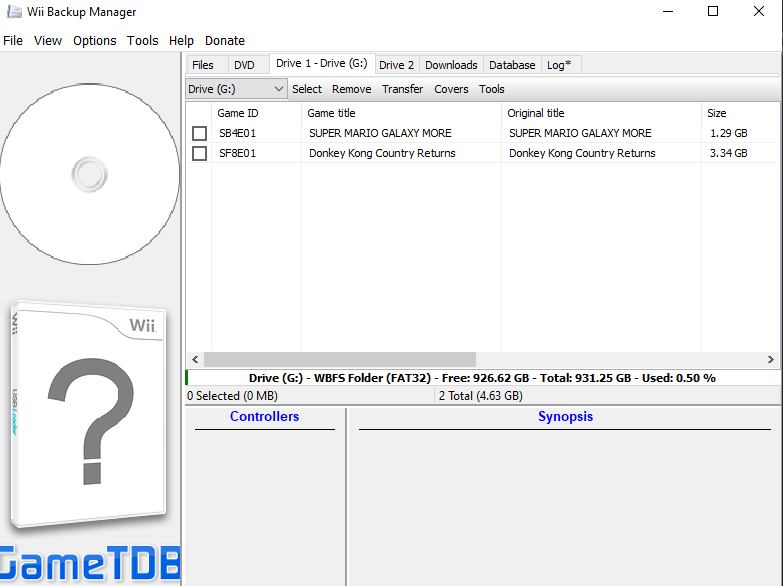783x586 pixels.
Task: Click the horizontal scrollbar thumb
Action: point(340,359)
